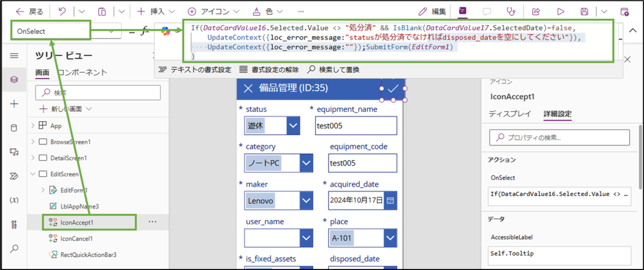This screenshot has height=270, width=644.
Task: Click the checkmark accept icon on canvas
Action: click(x=393, y=88)
